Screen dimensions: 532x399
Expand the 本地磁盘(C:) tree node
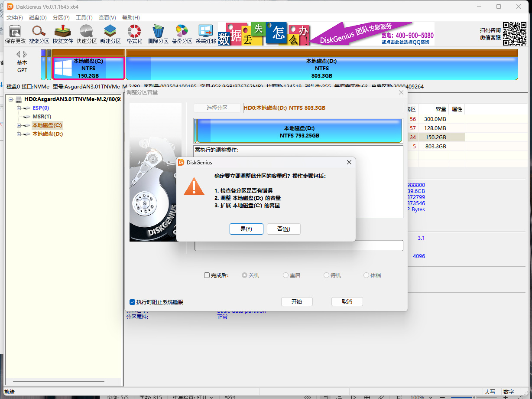(x=19, y=125)
